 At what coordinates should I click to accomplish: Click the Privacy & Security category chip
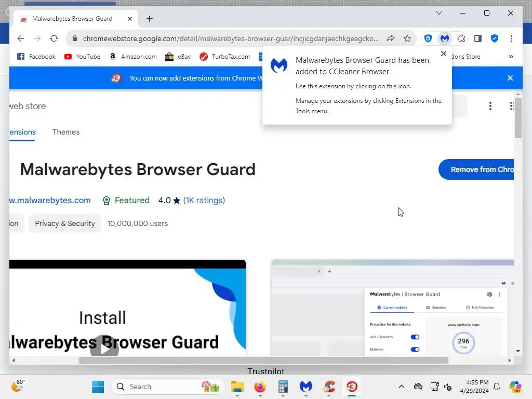pos(65,223)
